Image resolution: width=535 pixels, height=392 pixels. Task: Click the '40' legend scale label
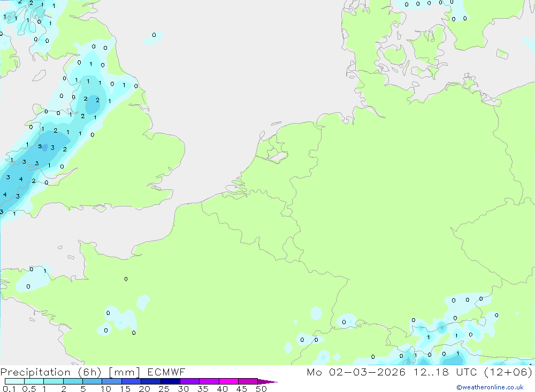(223, 389)
